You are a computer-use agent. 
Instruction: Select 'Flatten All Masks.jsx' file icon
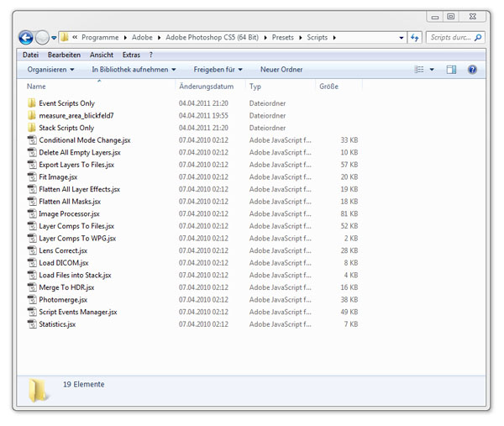click(32, 202)
